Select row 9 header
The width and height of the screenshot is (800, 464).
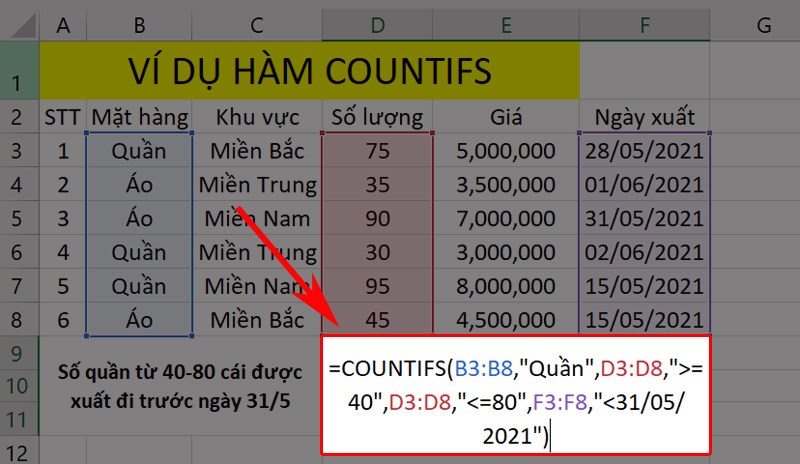pyautogui.click(x=19, y=352)
